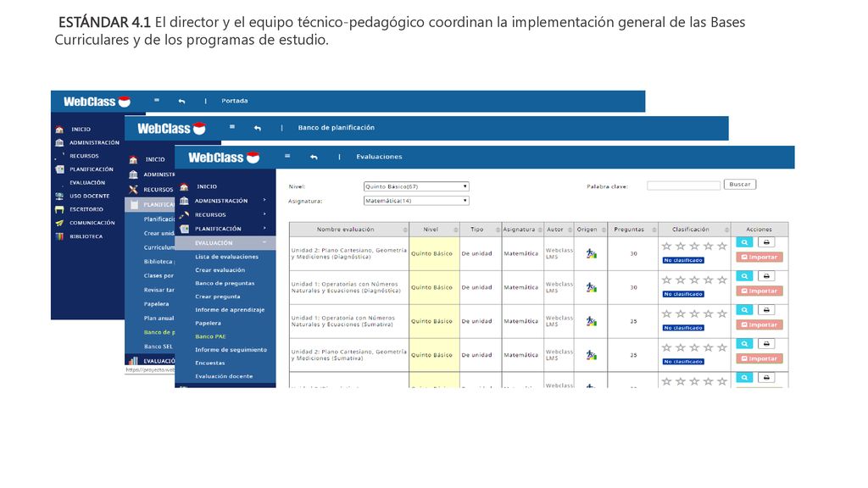Click the origin icon for Unidad 1 Operatoria (Sumativa)
Screen dimensions: 868x488
(x=591, y=321)
